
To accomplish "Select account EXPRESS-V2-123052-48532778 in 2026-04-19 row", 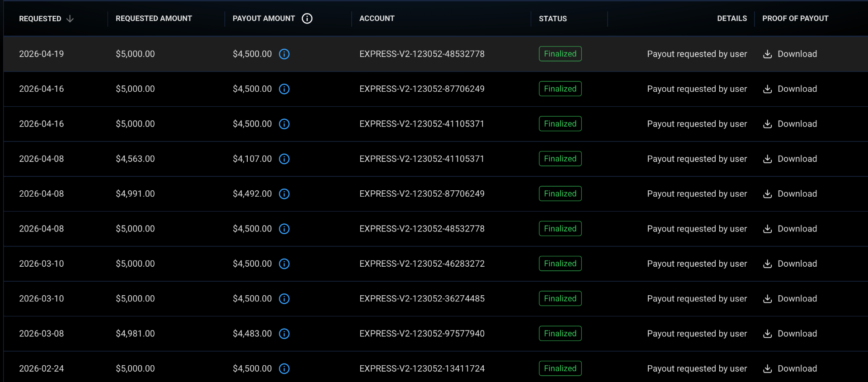I will point(422,54).
